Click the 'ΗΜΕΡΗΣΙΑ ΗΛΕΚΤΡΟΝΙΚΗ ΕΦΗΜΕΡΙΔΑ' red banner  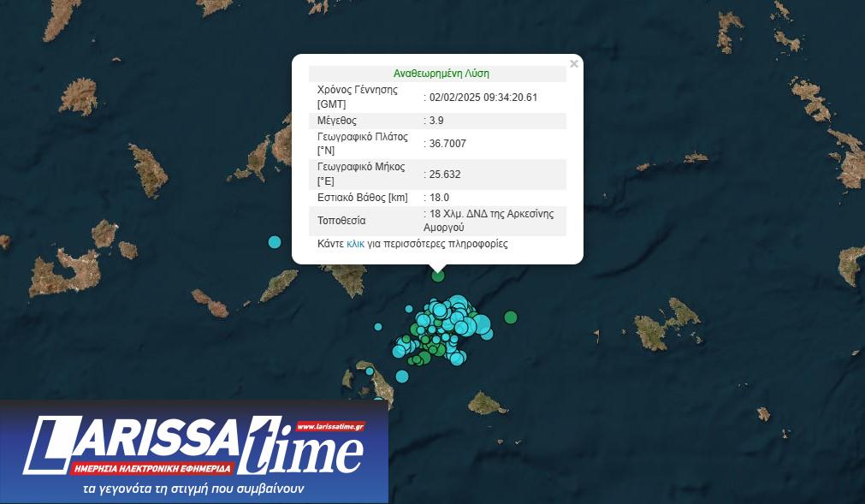click(x=151, y=468)
